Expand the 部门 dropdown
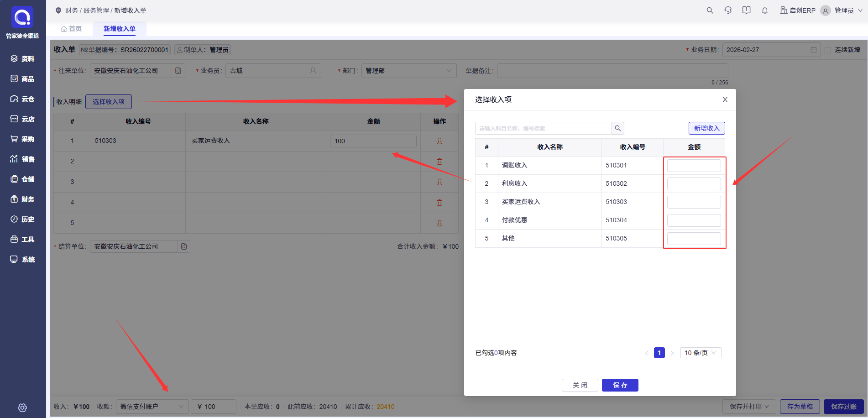 click(x=409, y=71)
